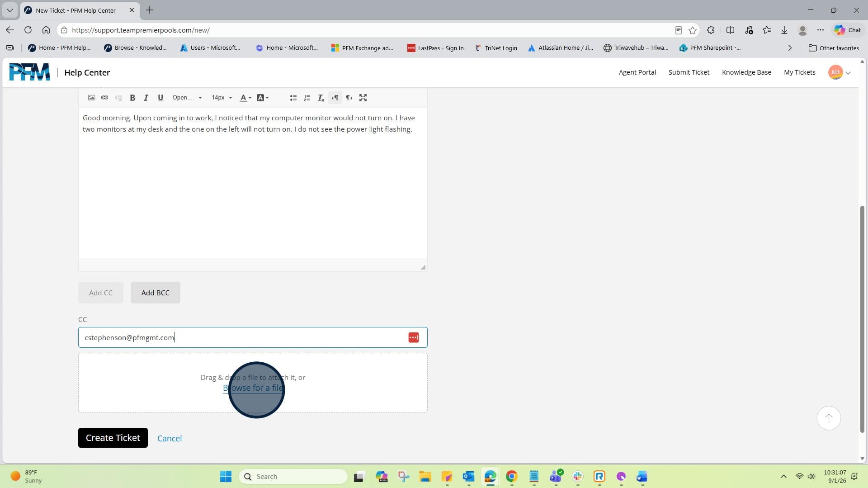Open the font family dropdown
868x488 pixels.
click(187, 98)
